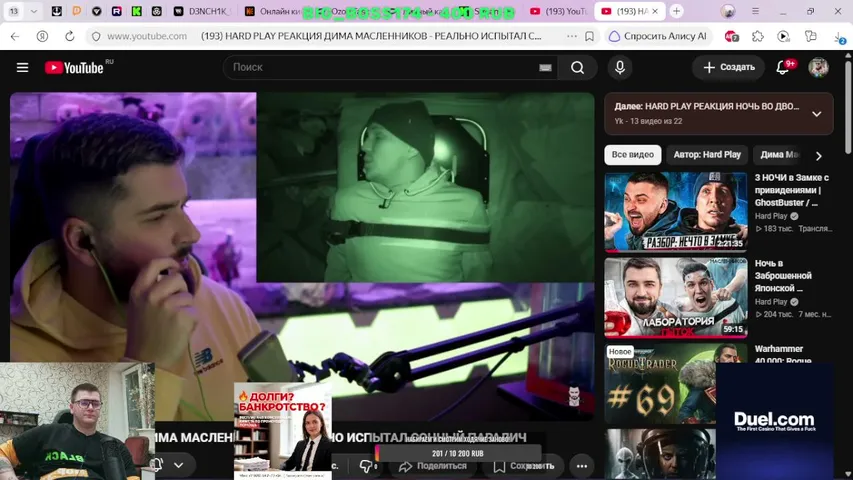The width and height of the screenshot is (853, 480).
Task: Click the browser address bar URL
Action: coord(147,36)
